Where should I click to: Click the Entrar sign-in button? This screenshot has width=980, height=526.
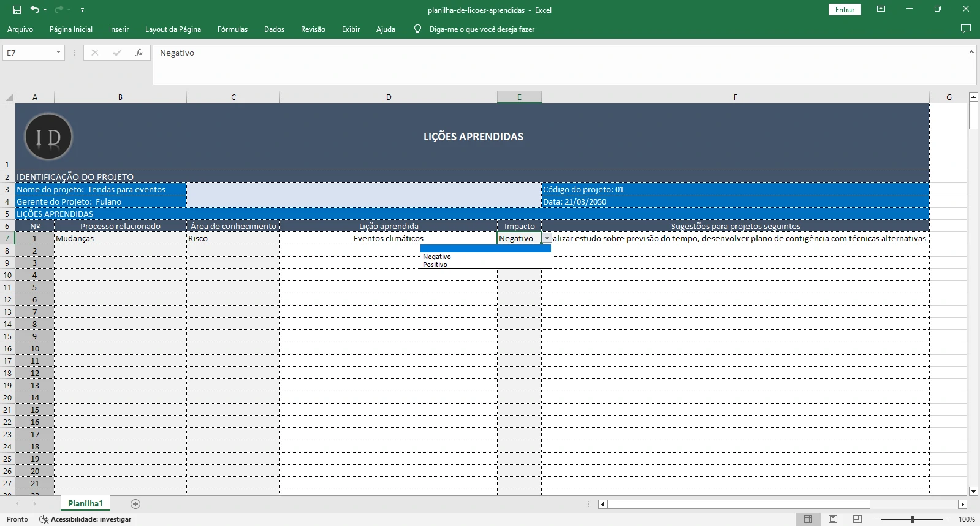click(x=845, y=10)
